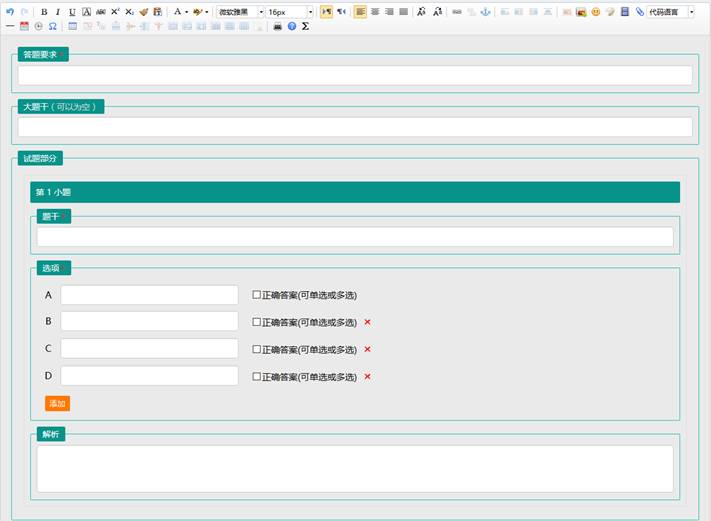
Task: Convert selection to lowercase
Action: tap(437, 12)
